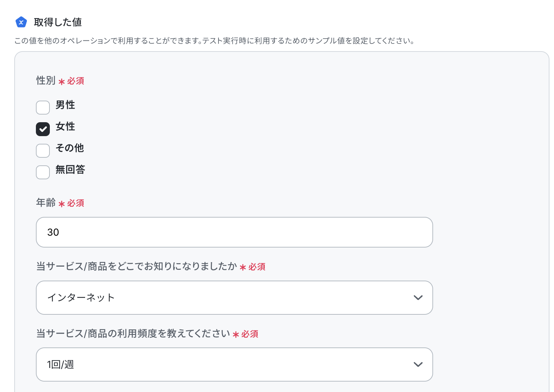
Task: Click the 無回答 label text
Action: pyautogui.click(x=70, y=170)
